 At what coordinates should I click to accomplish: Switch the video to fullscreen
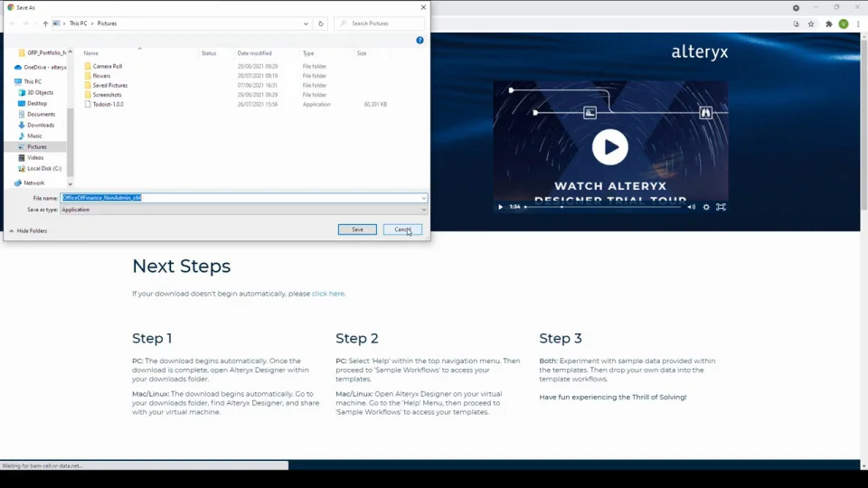(x=721, y=207)
